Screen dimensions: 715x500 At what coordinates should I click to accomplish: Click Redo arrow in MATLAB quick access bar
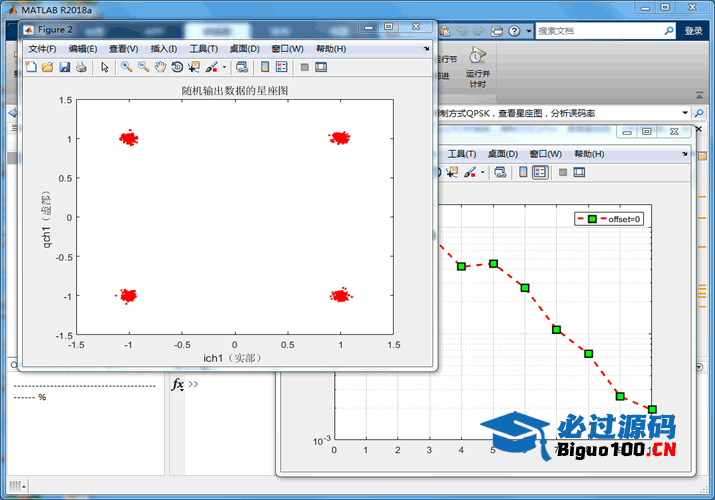click(479, 31)
